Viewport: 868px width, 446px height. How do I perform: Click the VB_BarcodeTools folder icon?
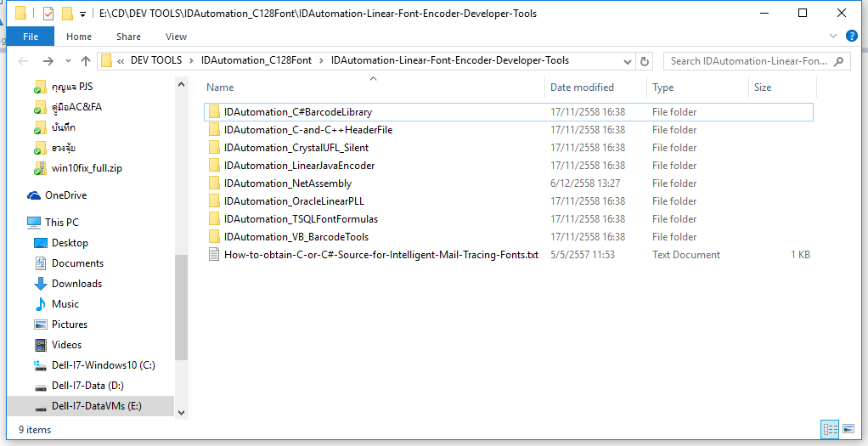(x=214, y=236)
